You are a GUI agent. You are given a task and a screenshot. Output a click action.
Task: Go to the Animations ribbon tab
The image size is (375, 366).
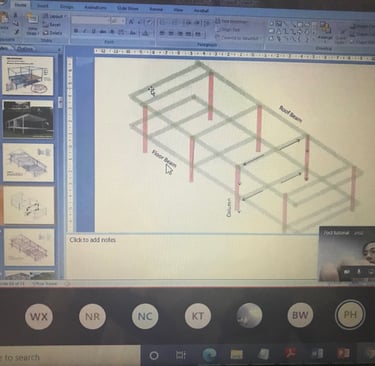click(96, 7)
